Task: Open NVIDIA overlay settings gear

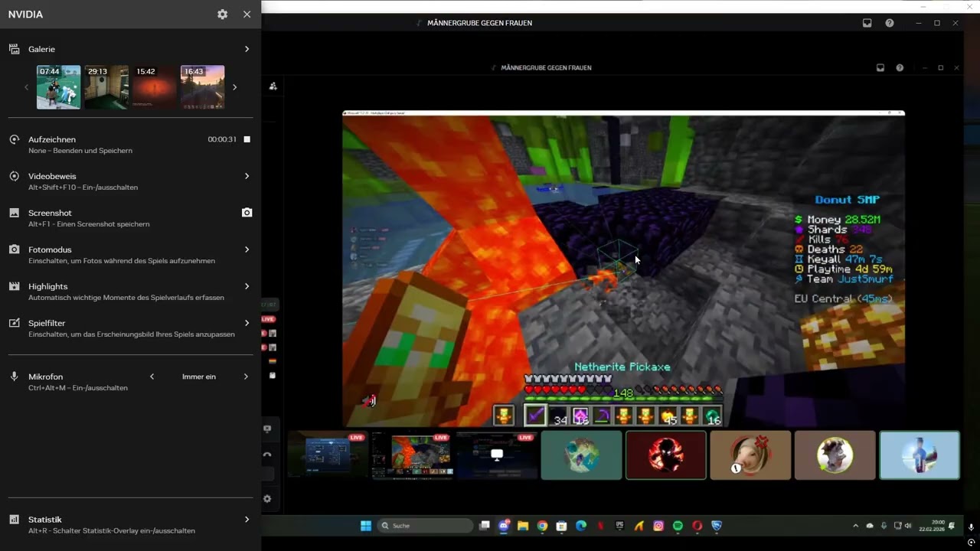Action: point(222,15)
